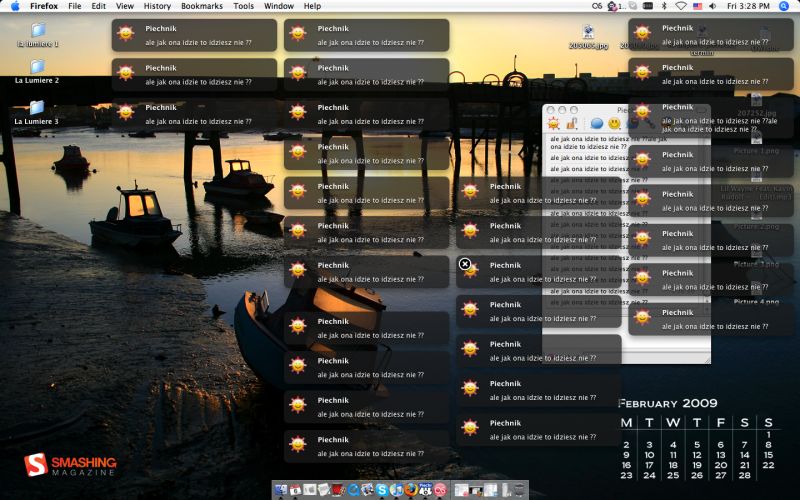Open the Apple menu
The height and width of the screenshot is (500, 800).
(x=14, y=6)
